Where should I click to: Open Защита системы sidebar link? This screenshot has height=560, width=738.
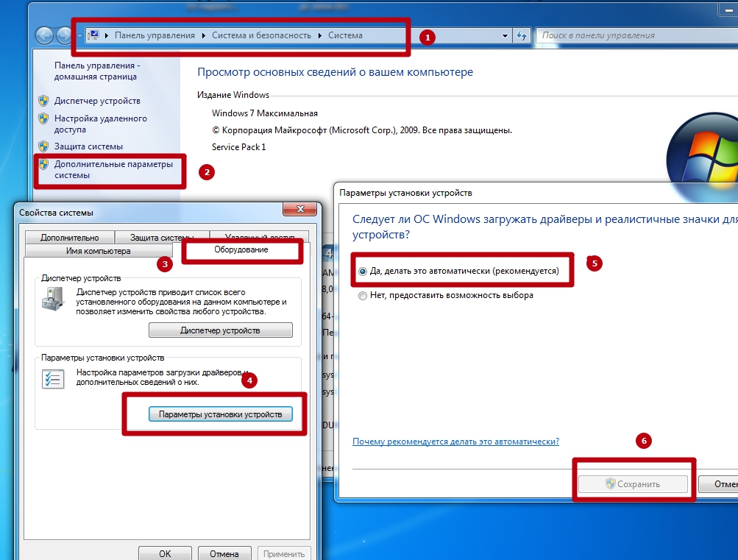[88, 146]
